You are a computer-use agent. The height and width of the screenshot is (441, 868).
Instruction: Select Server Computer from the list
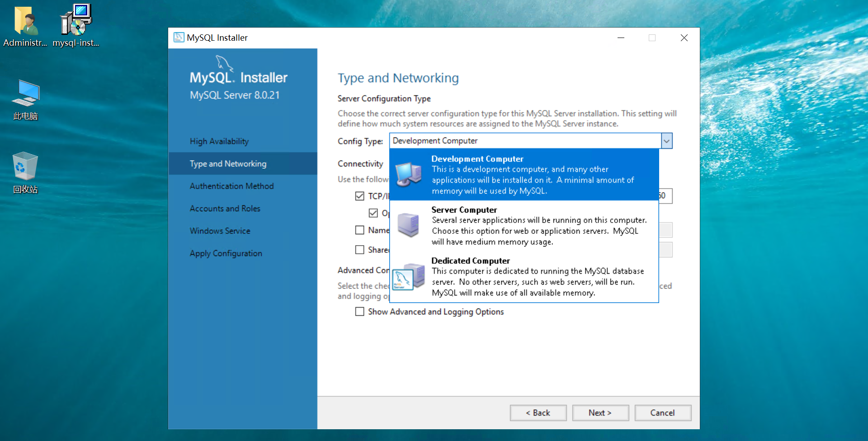[x=524, y=226]
